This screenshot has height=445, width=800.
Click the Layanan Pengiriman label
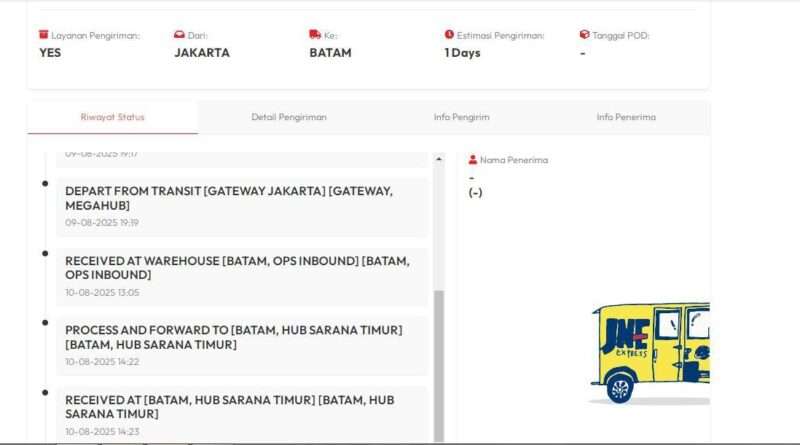(95, 36)
